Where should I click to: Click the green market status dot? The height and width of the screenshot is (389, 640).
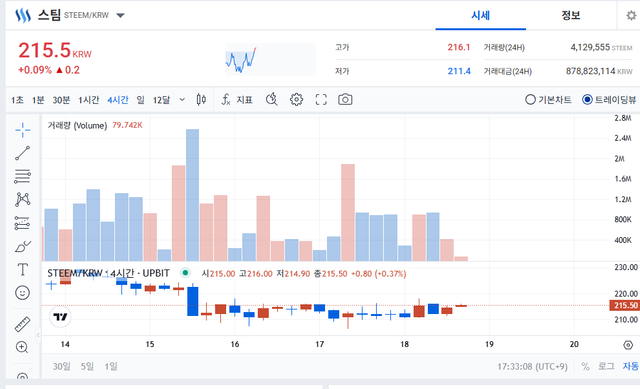(186, 273)
